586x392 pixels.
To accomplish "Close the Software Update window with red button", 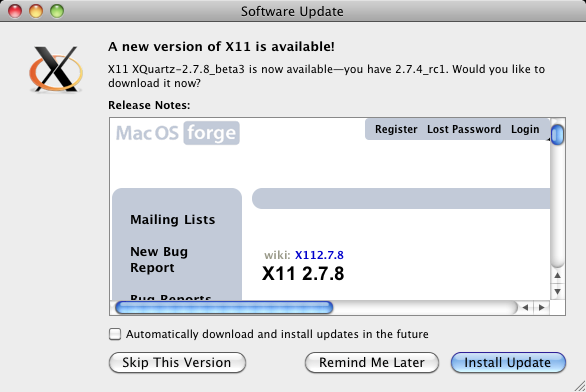I will tap(15, 11).
